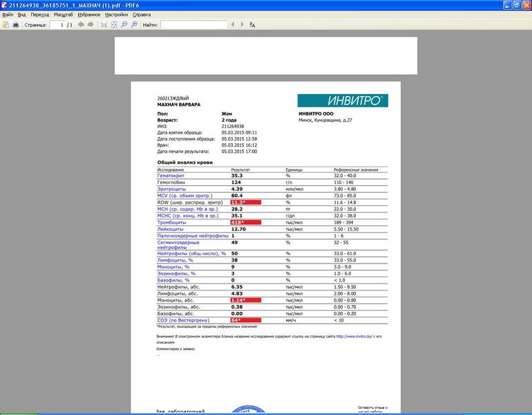Open the Избранное menu
This screenshot has height=415, width=532.
88,15
